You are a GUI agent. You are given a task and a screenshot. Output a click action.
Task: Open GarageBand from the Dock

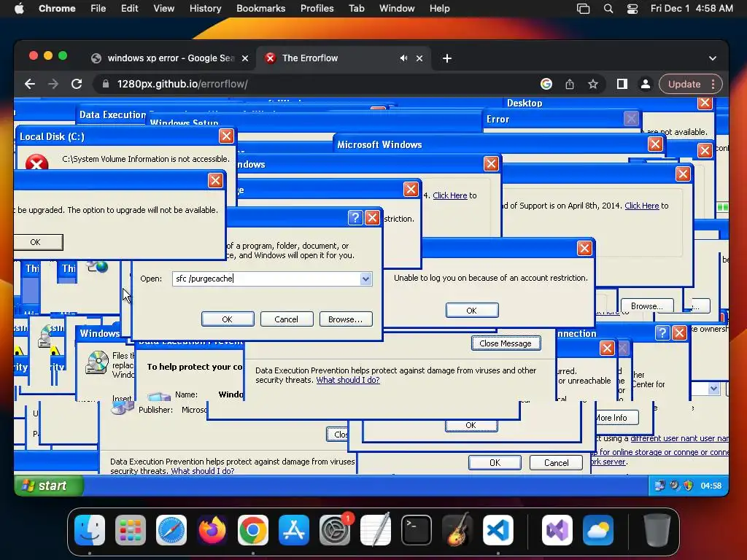[x=457, y=530]
